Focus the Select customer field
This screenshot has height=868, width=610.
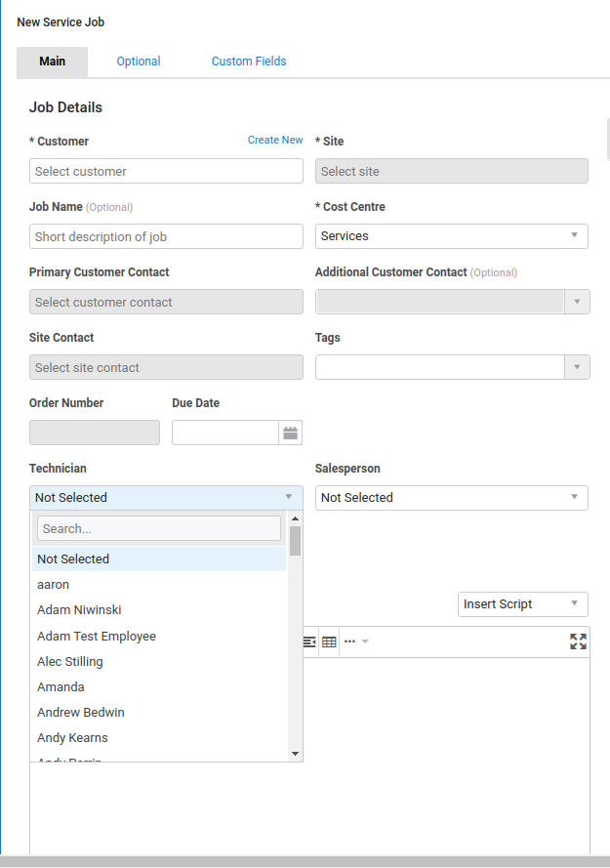tap(166, 171)
